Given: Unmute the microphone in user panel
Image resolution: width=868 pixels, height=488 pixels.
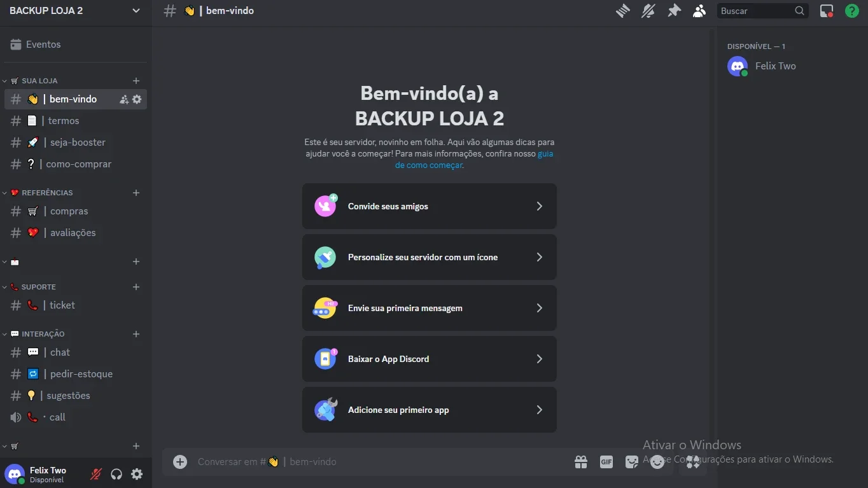Looking at the screenshot, I should click(96, 474).
